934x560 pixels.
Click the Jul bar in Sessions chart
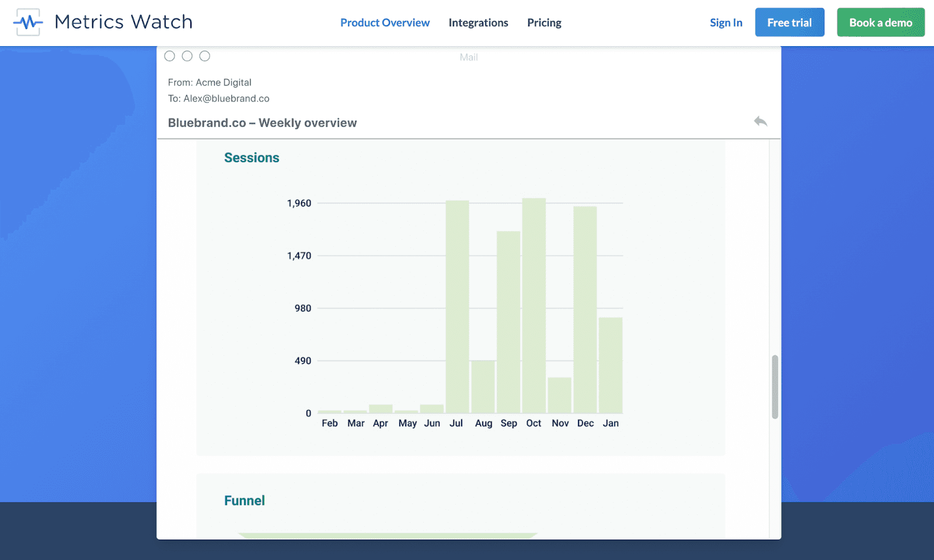(x=457, y=307)
